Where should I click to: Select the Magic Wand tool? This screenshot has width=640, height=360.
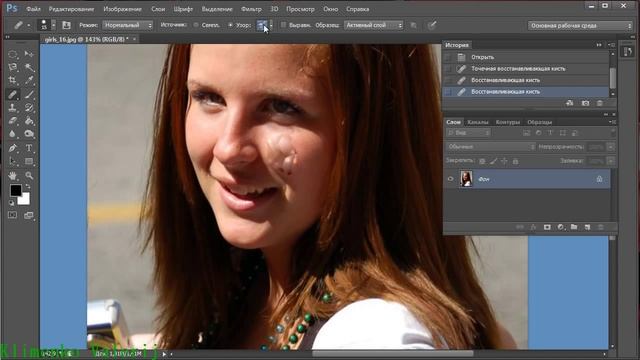(x=29, y=67)
